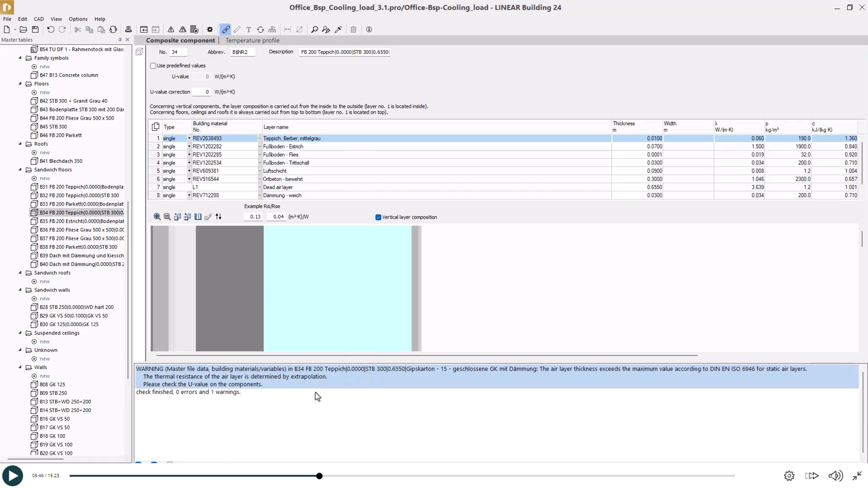Click the video progress slider handle
This screenshot has width=868, height=488.
tap(319, 476)
